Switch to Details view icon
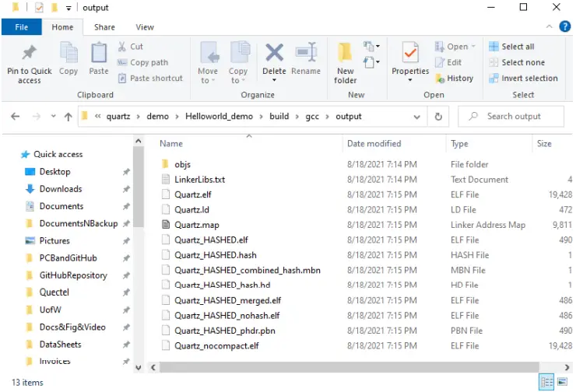The width and height of the screenshot is (576, 392). coord(546,382)
